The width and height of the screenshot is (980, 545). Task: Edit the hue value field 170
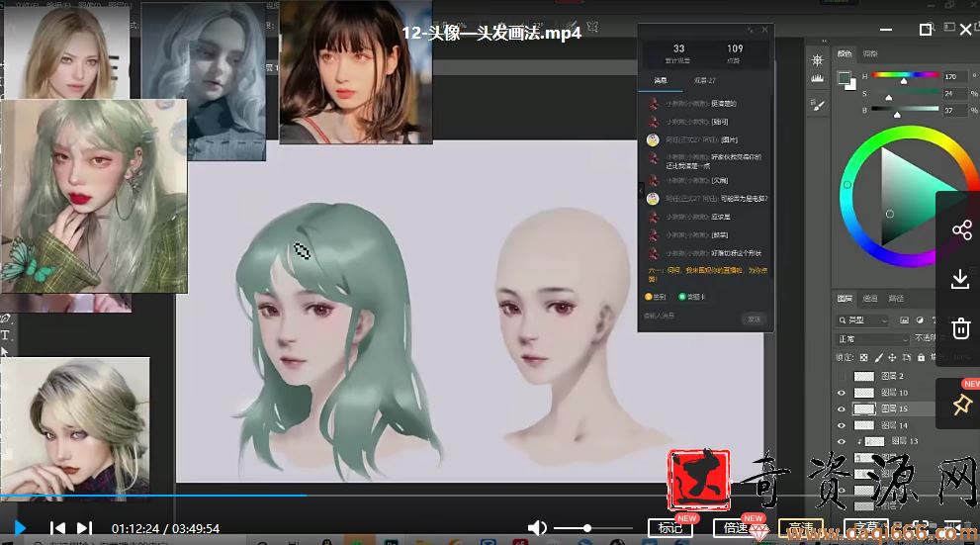tap(954, 76)
